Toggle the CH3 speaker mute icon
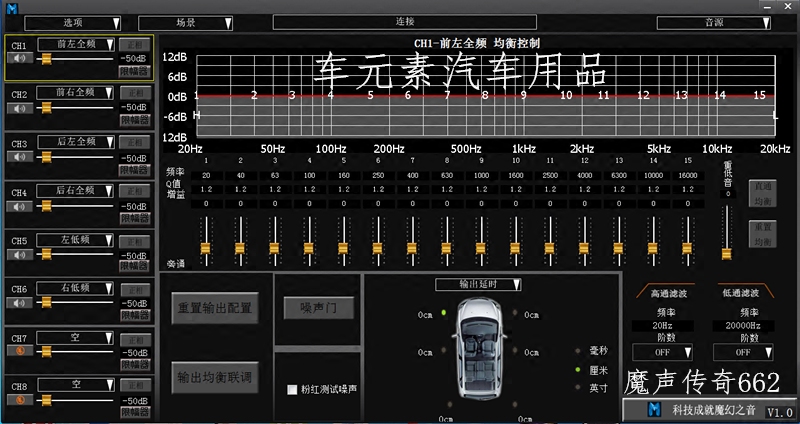 point(20,156)
